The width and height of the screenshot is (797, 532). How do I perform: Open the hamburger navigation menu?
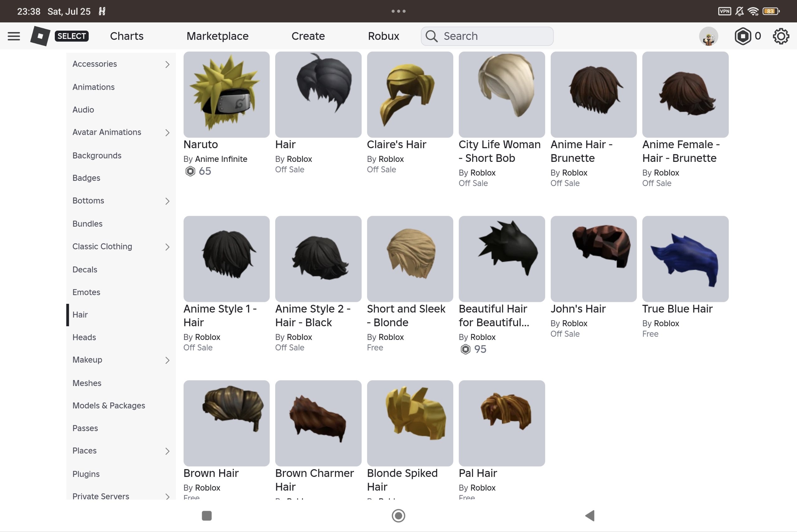(14, 36)
